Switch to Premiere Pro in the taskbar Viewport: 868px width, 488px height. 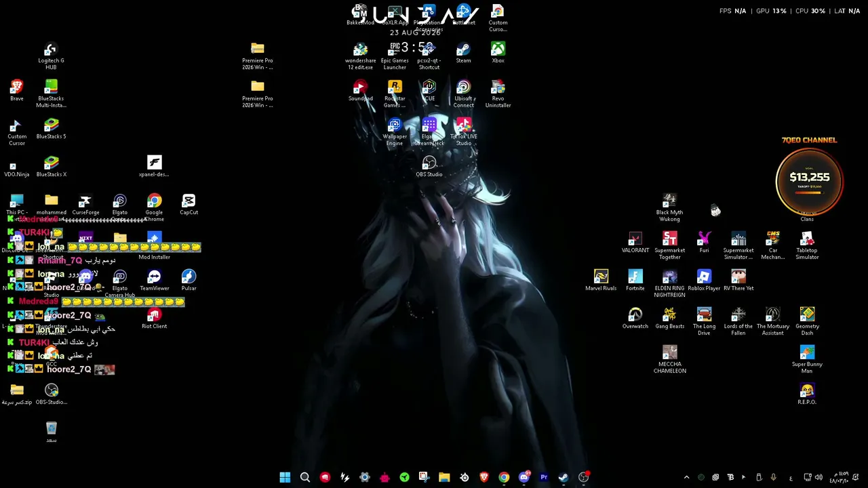tap(543, 477)
